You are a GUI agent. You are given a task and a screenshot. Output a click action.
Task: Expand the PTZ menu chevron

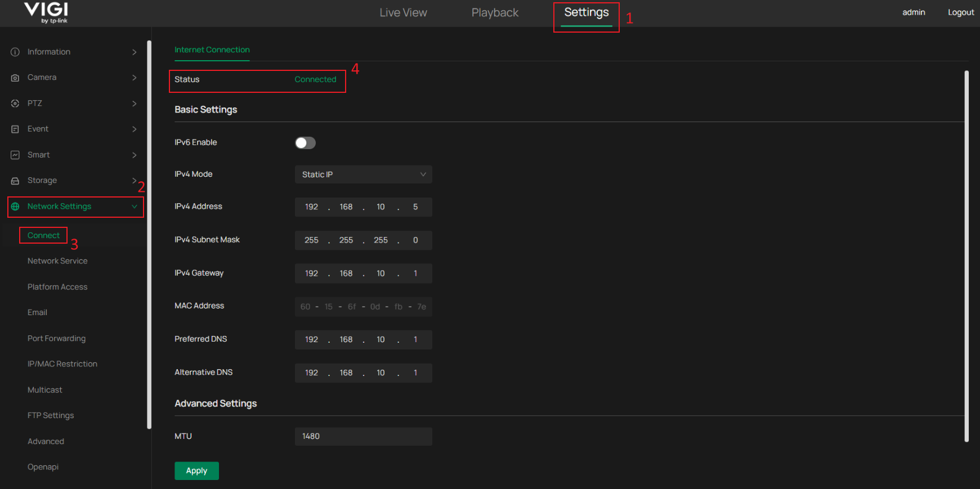tap(134, 104)
